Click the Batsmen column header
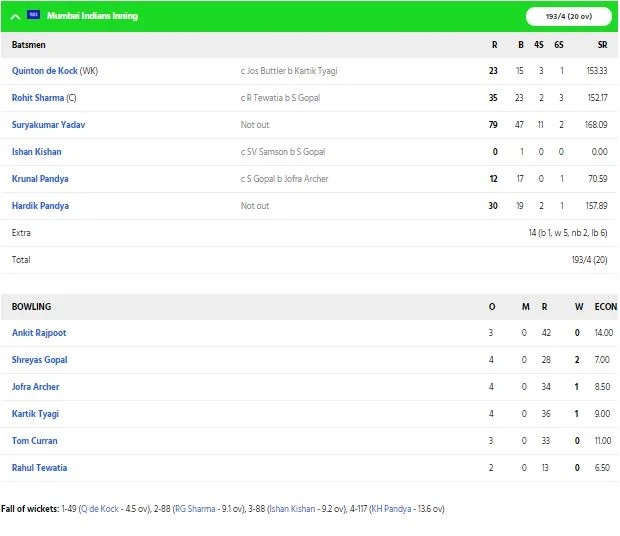Viewport: 620px width, 536px height. (28, 45)
